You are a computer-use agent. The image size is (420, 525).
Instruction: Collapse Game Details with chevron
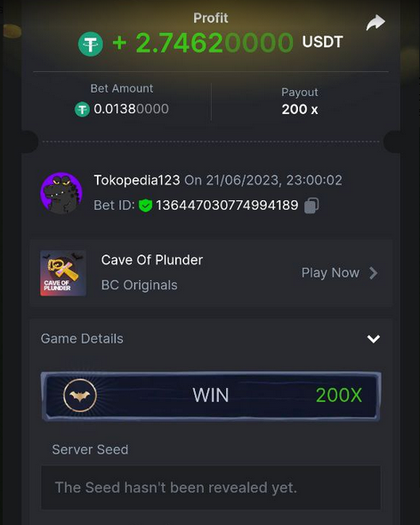pos(374,339)
